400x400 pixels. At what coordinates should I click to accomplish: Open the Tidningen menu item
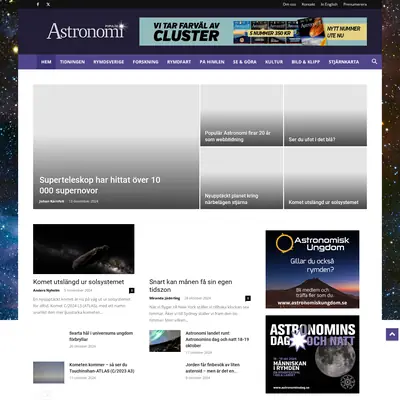72,62
